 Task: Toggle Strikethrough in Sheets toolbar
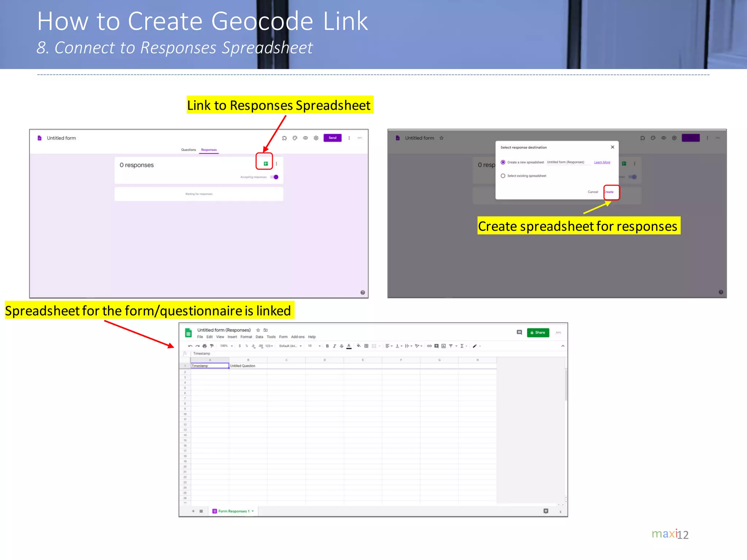tap(342, 346)
